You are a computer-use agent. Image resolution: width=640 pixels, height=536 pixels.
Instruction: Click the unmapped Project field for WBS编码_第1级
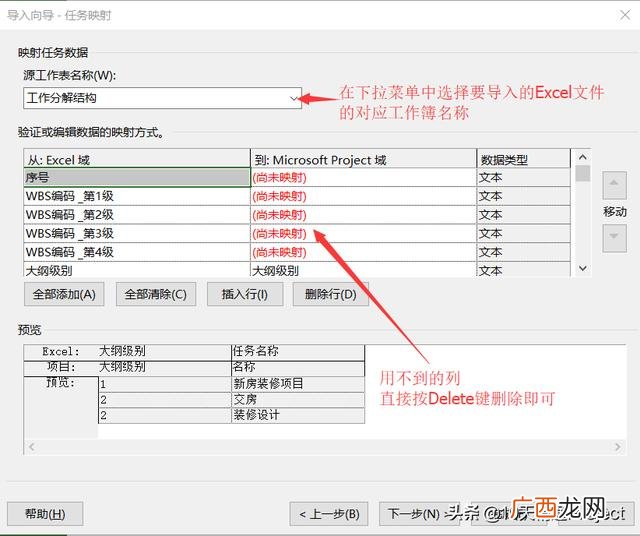tap(364, 196)
